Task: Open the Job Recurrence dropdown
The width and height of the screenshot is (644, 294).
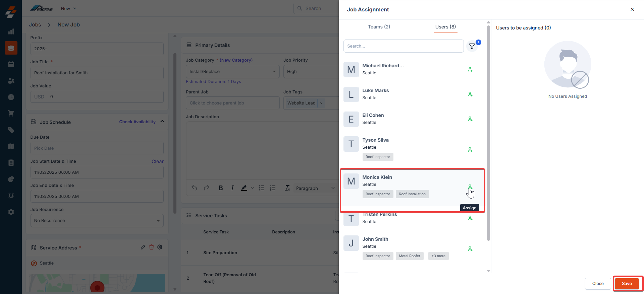Action: click(97, 221)
